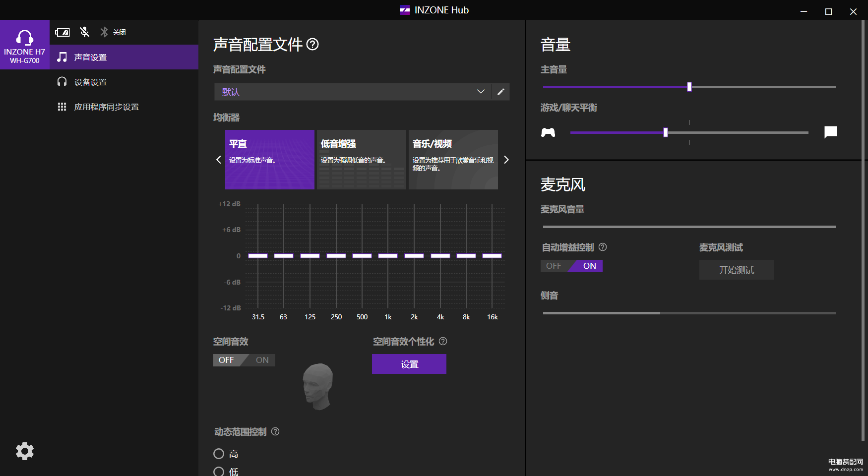Select the 音乐/视频 equalizer preset

[x=453, y=160]
